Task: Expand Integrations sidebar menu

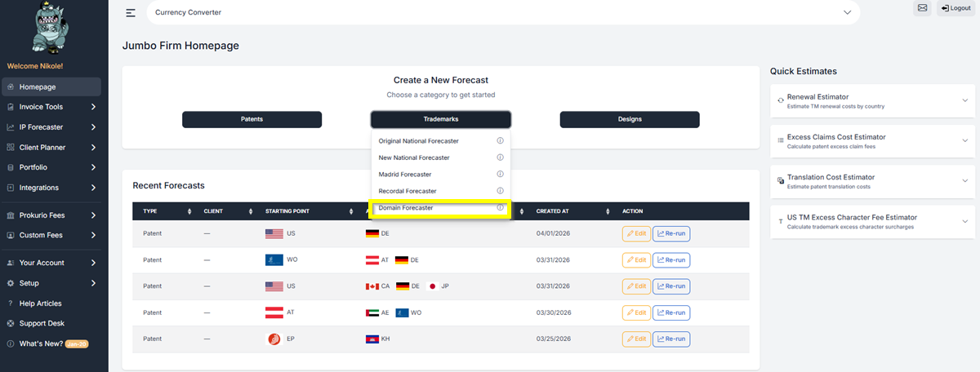Action: coord(51,188)
